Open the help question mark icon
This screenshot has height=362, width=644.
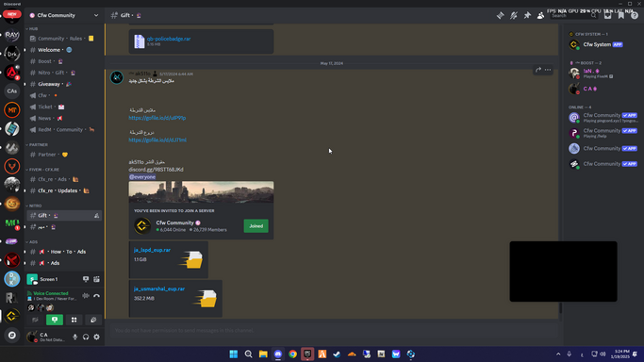tap(635, 16)
